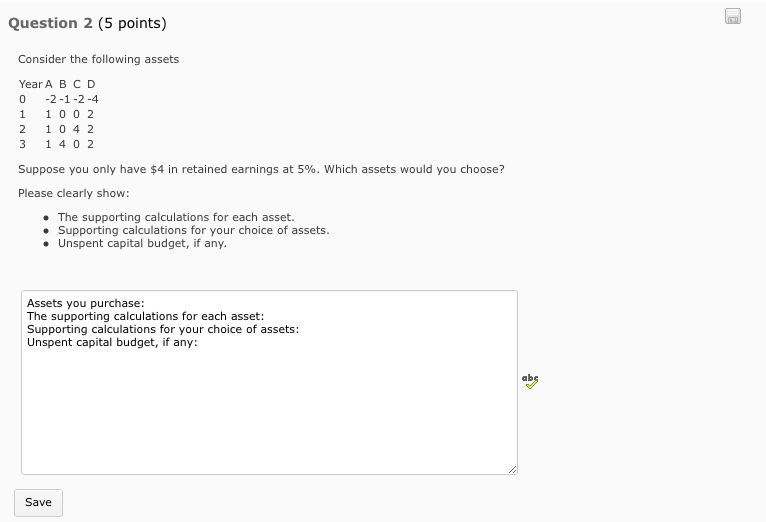Click the -4 value in Year 0 row

coord(93,100)
